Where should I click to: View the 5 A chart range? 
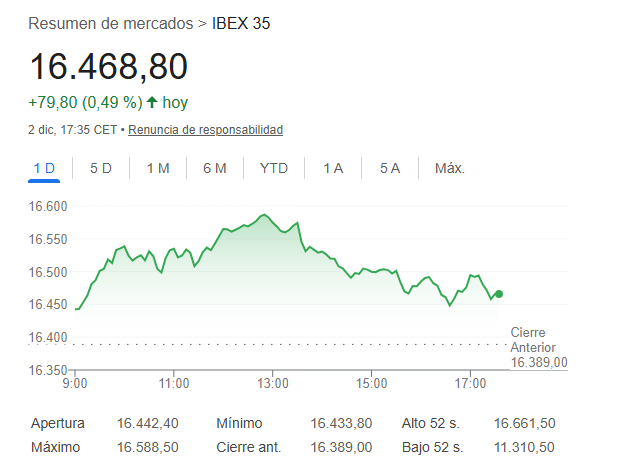pyautogui.click(x=390, y=168)
